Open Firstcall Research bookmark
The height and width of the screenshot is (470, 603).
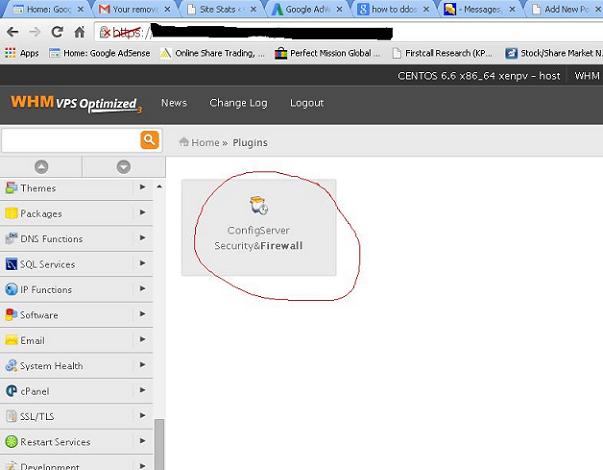pyautogui.click(x=442, y=53)
